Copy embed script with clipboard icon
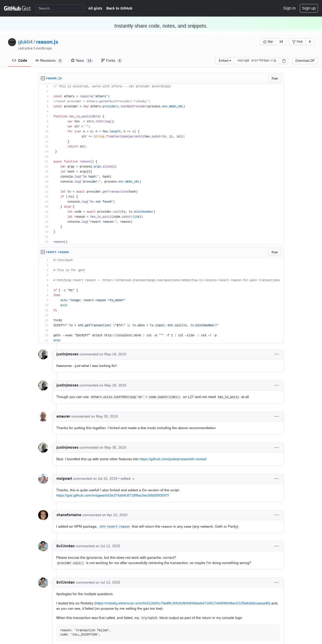 284,61
